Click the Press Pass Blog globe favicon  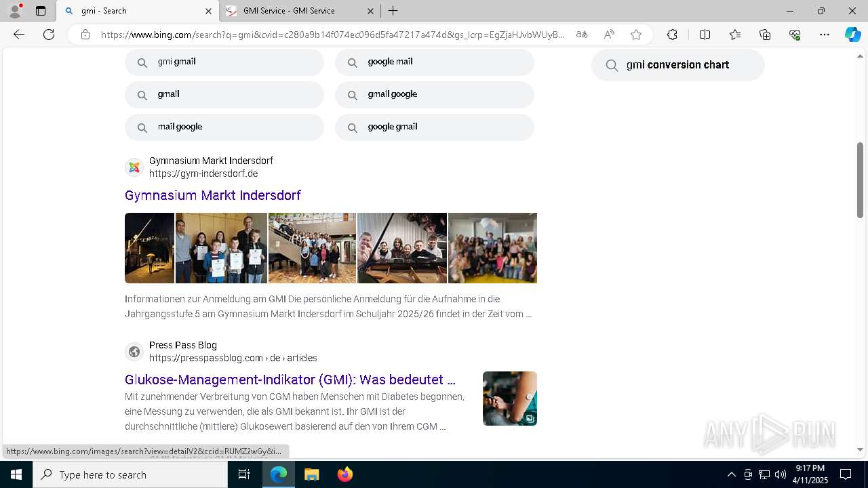(x=134, y=352)
